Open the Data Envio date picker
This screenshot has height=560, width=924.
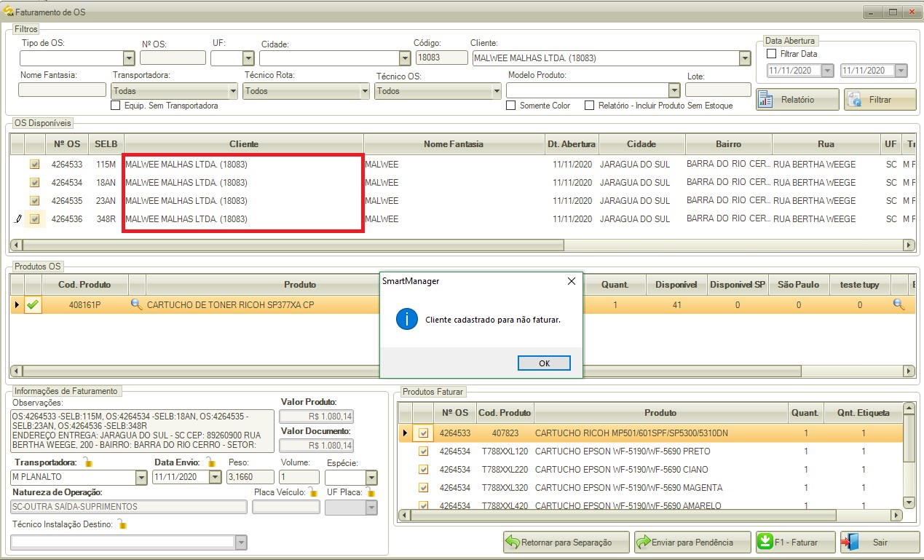click(x=215, y=477)
